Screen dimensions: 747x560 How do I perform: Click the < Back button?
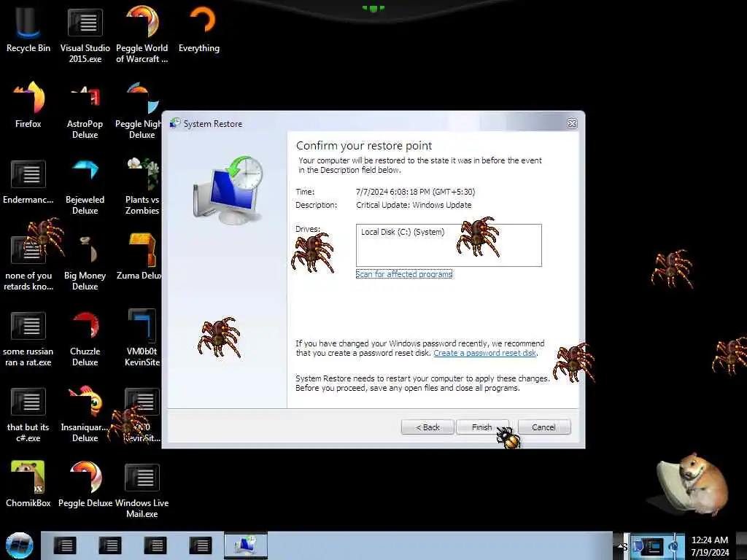click(x=427, y=427)
